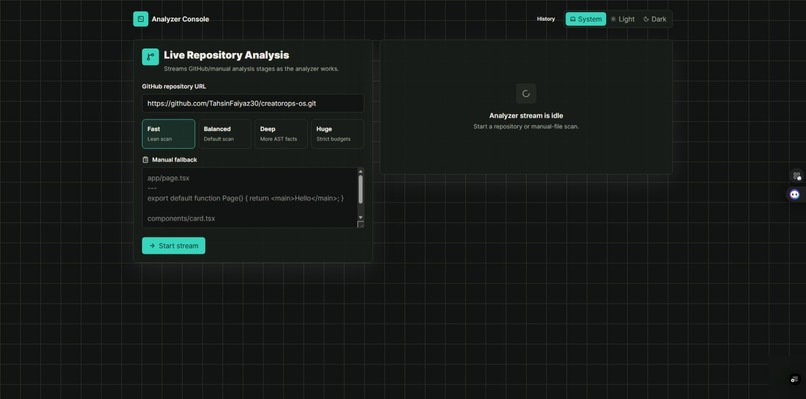Click the git branch icon beside Live Repository Analysis
This screenshot has height=399, width=806.
[151, 57]
